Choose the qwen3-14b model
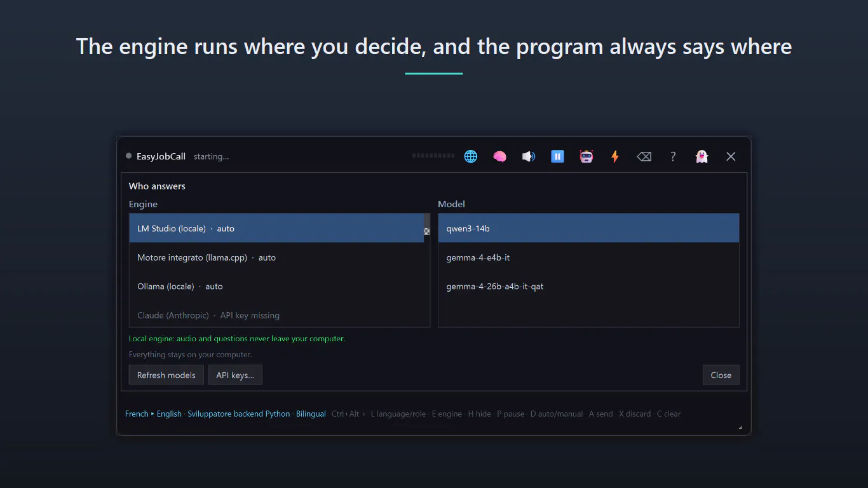The height and width of the screenshot is (488, 868). [x=588, y=228]
